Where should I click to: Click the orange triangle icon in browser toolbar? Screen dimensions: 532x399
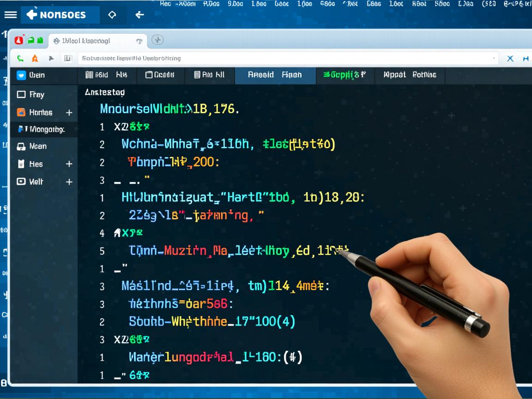tap(35, 58)
